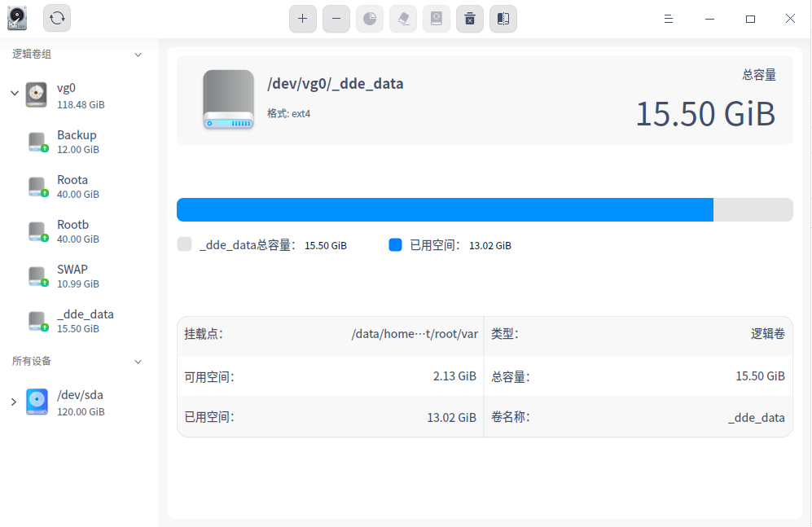The width and height of the screenshot is (812, 527).
Task: Select the vg0 volume group
Action: click(x=79, y=95)
